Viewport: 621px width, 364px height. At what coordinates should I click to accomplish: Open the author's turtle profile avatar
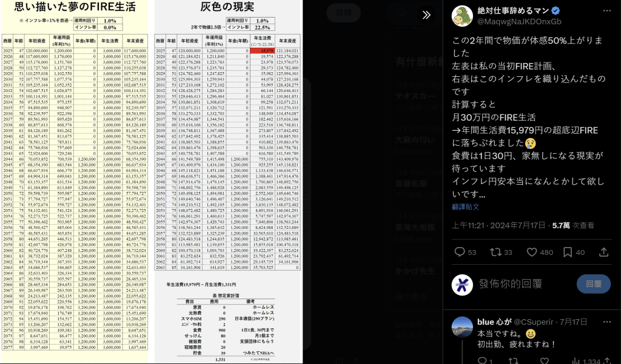(x=464, y=15)
